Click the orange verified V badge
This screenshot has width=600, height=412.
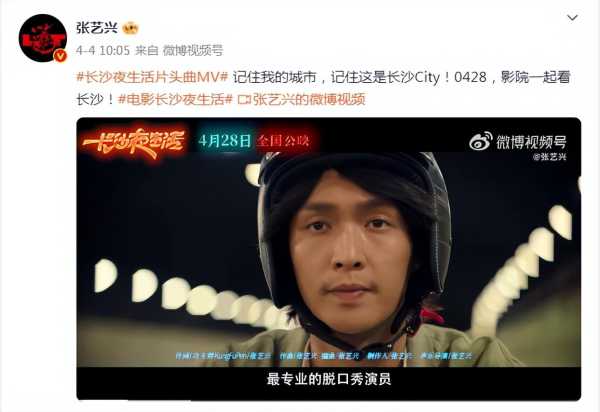[60, 56]
